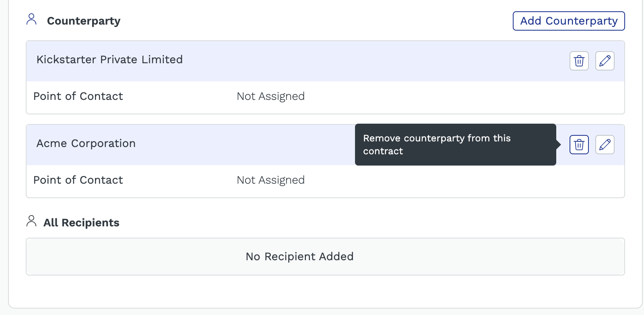Click Point of Contact label for Kickstarter

[x=78, y=96]
